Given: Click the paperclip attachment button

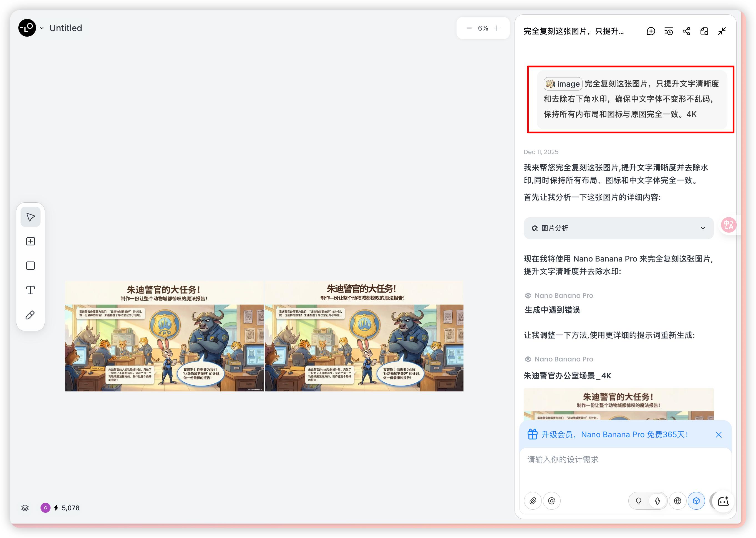Looking at the screenshot, I should 533,501.
